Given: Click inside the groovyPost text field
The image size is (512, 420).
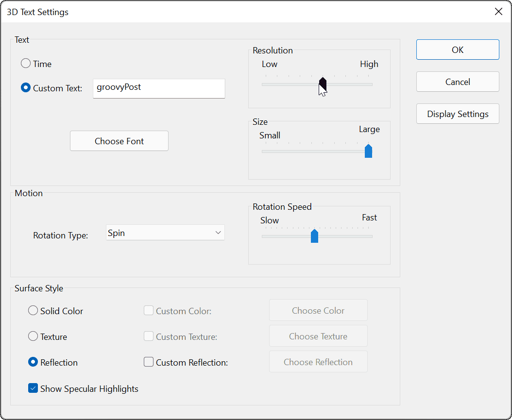Looking at the screenshot, I should pos(159,88).
